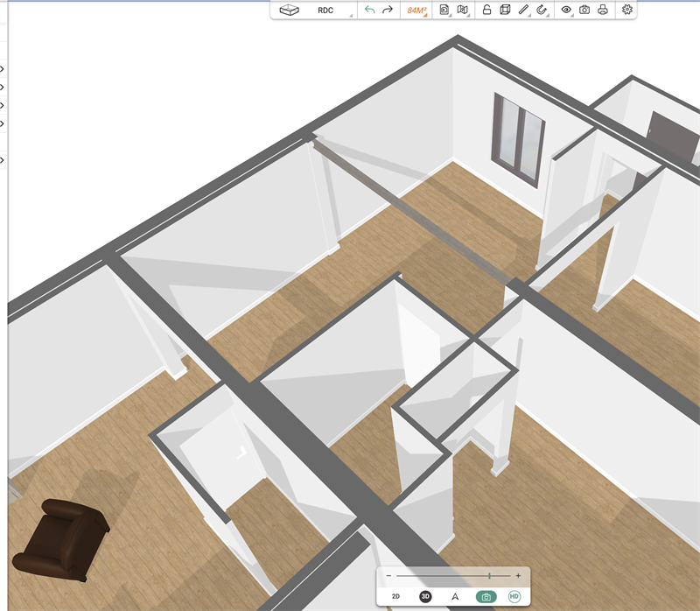Take a snapshot with top toolbar camera
Viewport: 700px width, 611px height.
coord(584,11)
